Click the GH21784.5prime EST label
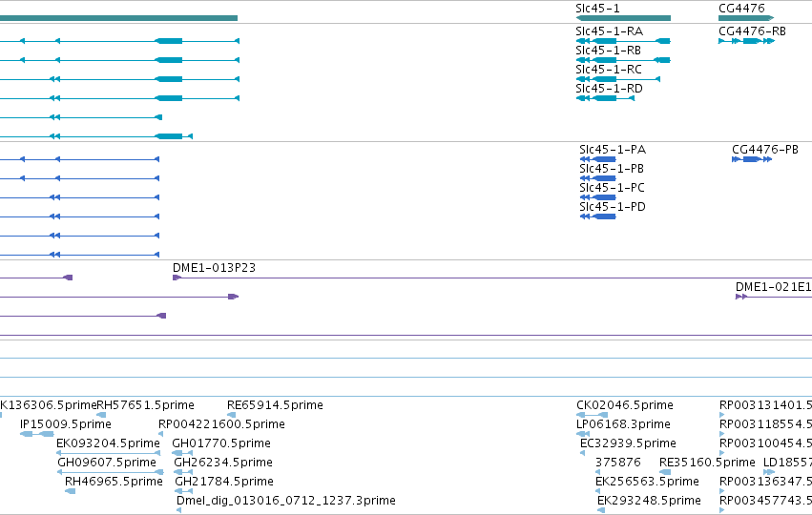 pyautogui.click(x=223, y=482)
